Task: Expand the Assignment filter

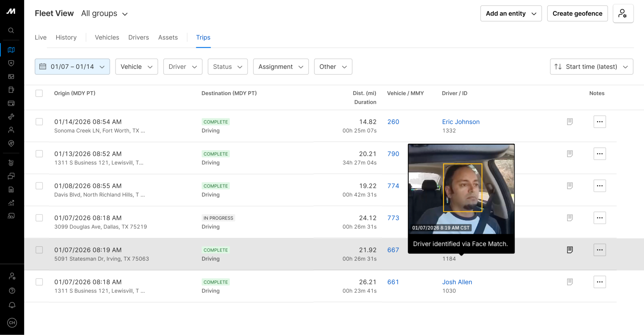Action: [x=280, y=66]
